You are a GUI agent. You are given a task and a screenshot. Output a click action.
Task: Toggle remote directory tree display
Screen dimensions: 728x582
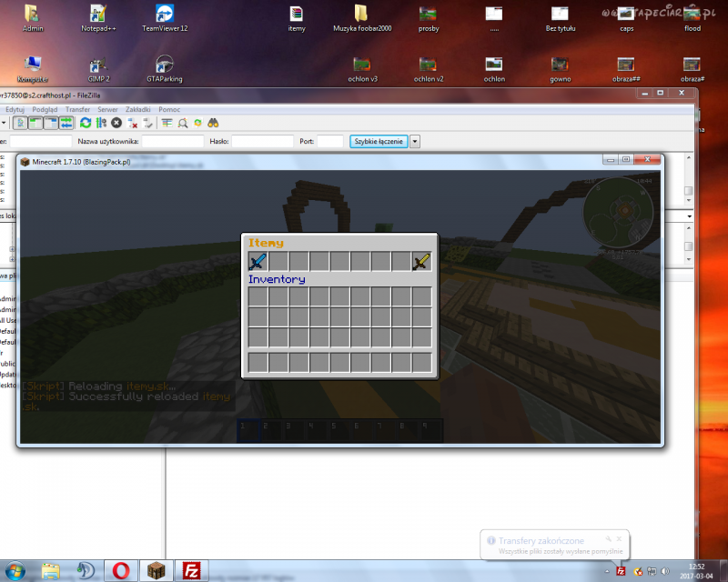(x=51, y=123)
